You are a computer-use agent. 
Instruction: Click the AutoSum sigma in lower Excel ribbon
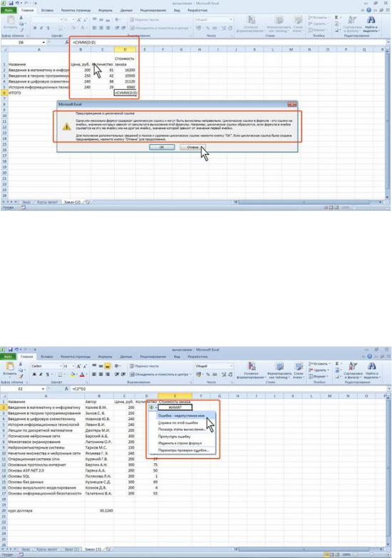(338, 364)
